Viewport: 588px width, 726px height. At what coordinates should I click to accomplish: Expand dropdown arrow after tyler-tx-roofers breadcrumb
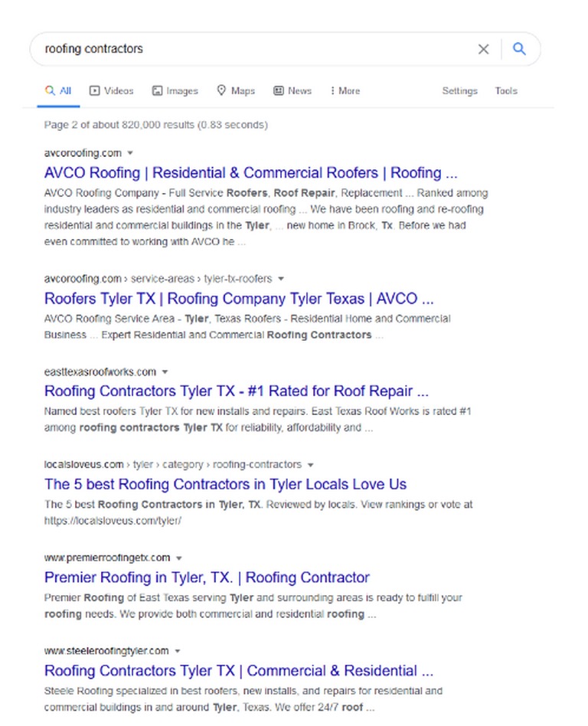click(x=280, y=279)
